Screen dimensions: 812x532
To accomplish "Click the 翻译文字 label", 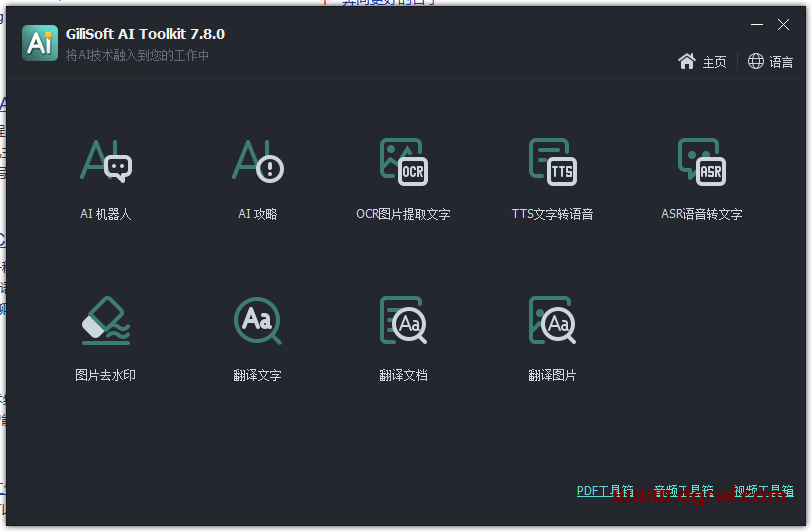I will click(x=257, y=375).
